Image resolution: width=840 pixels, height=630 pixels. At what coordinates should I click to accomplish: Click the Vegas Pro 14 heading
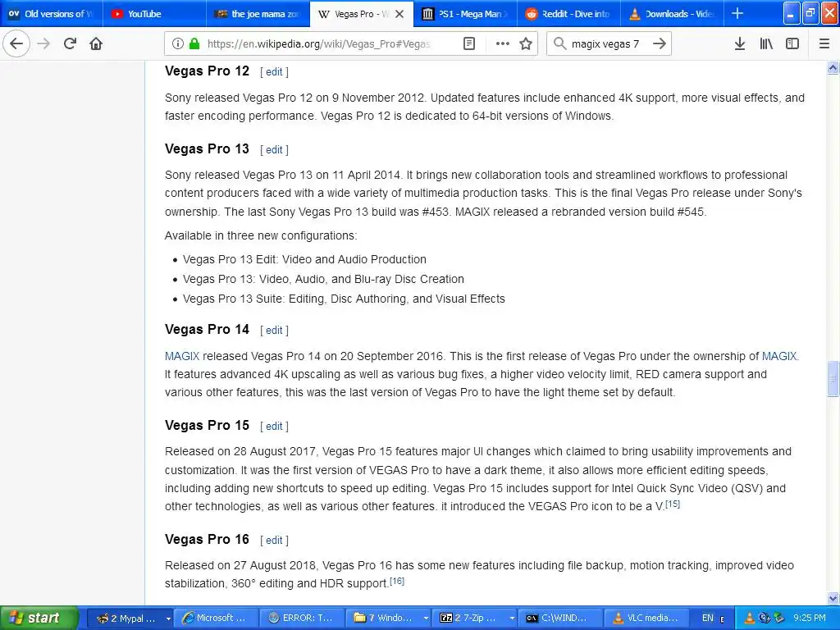click(207, 330)
